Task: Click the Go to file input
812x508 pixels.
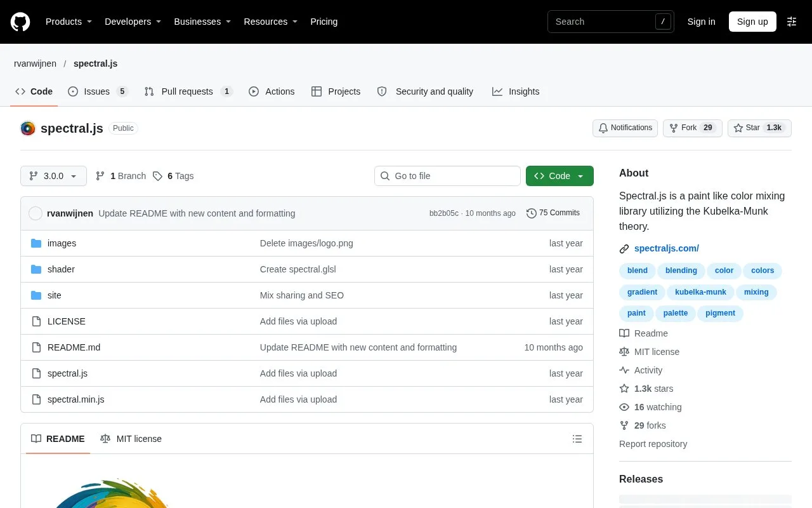Action: (x=447, y=176)
